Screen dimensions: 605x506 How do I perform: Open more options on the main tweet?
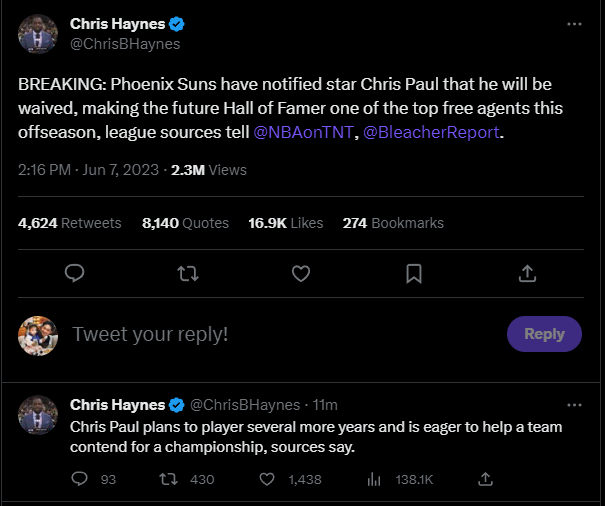coord(573,23)
